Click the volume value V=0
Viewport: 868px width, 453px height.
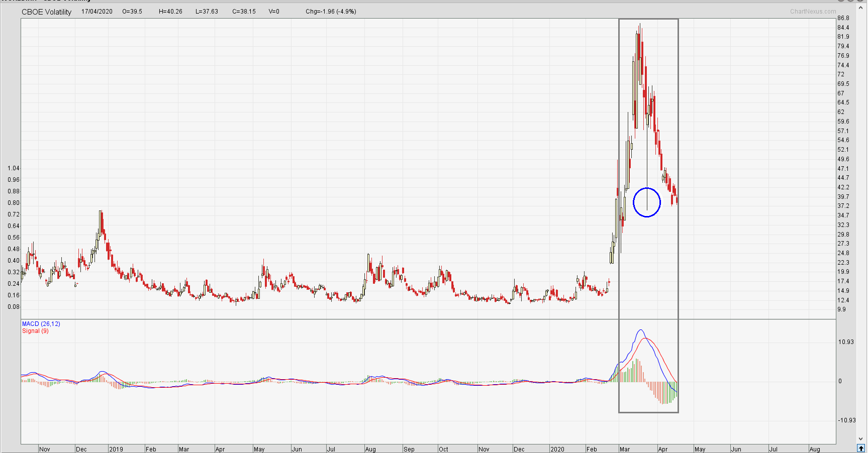point(274,12)
